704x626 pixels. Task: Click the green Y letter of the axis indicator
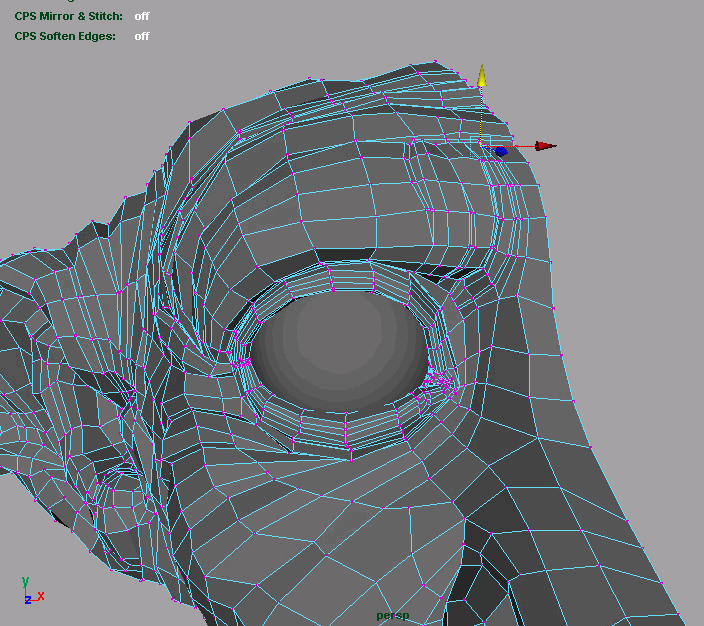tap(25, 581)
